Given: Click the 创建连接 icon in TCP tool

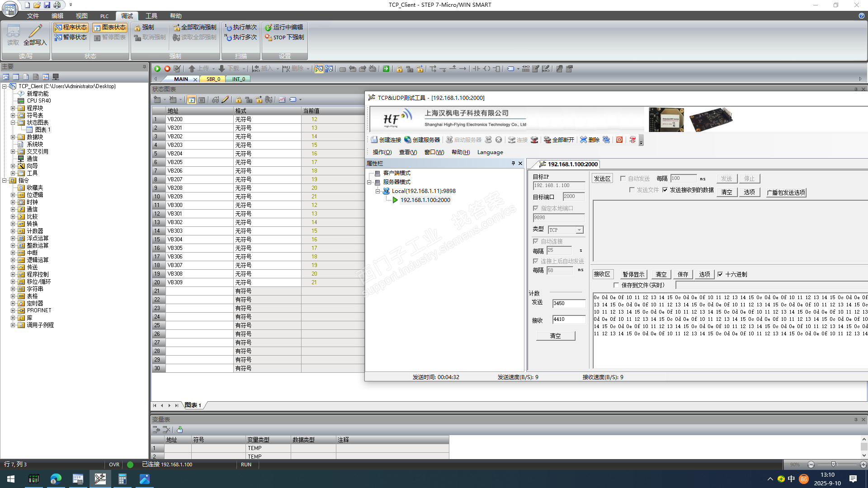Looking at the screenshot, I should [x=374, y=140].
